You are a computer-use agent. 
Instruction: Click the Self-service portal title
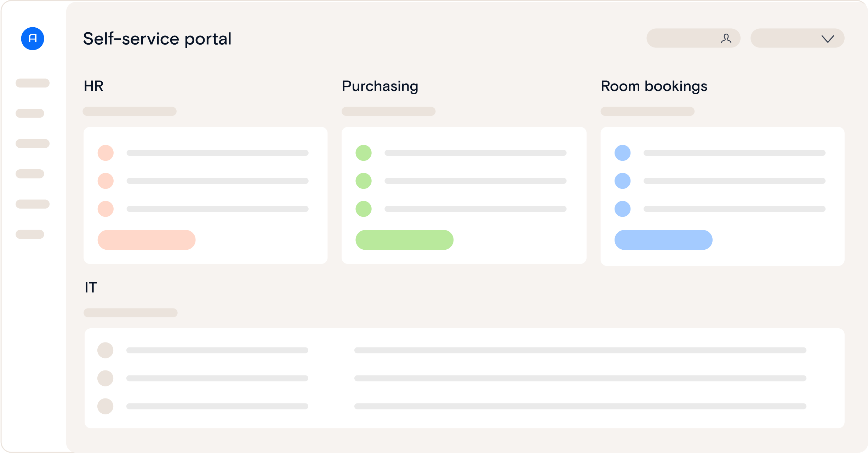tap(157, 39)
